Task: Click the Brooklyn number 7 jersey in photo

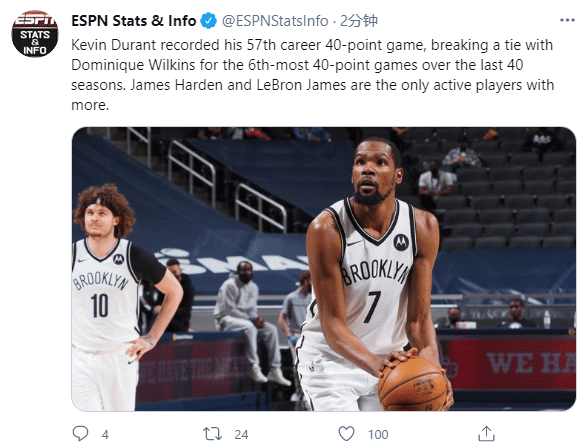Action: pyautogui.click(x=374, y=273)
